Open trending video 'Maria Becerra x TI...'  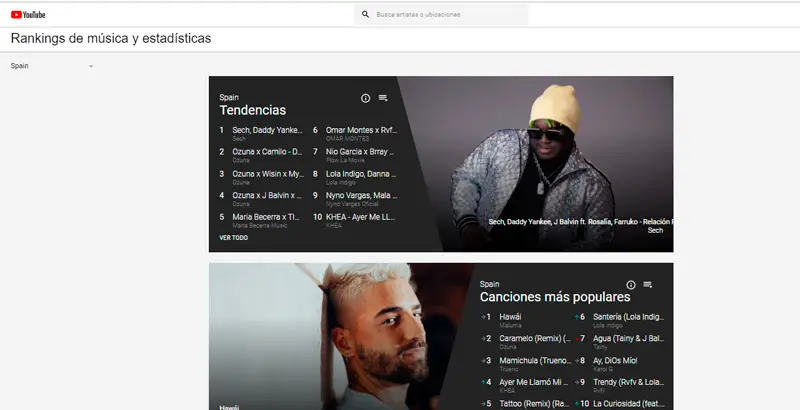[266, 217]
